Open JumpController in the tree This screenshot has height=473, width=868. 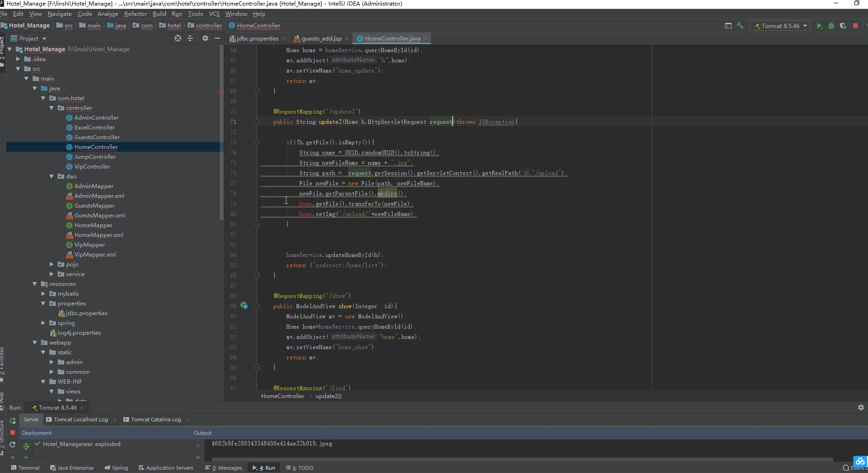pyautogui.click(x=95, y=157)
